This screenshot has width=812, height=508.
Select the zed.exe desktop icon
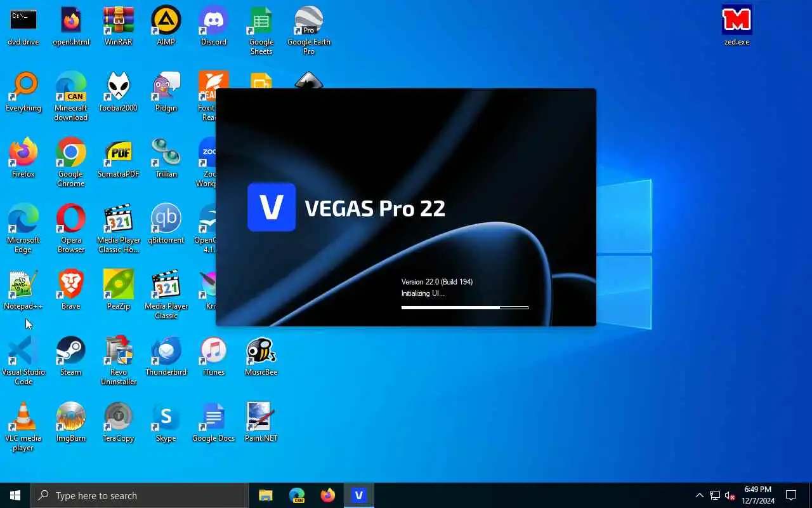point(737,26)
